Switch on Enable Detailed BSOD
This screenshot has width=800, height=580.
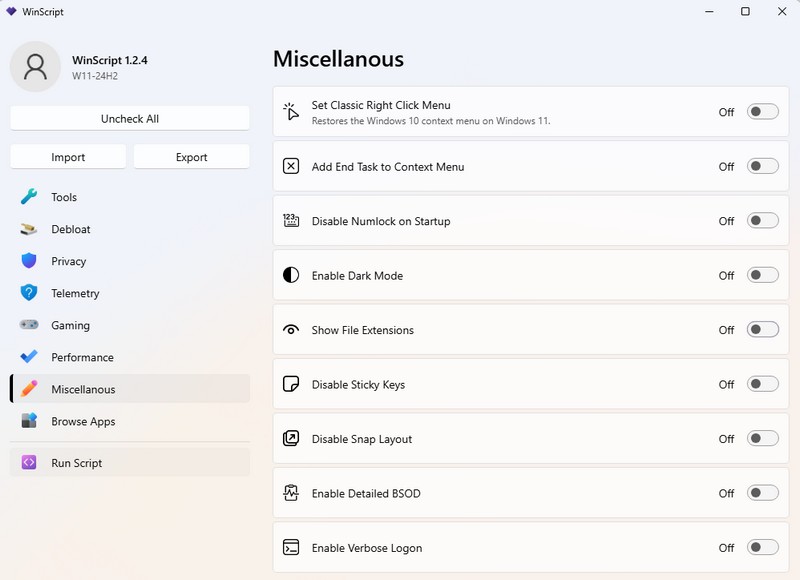(762, 493)
